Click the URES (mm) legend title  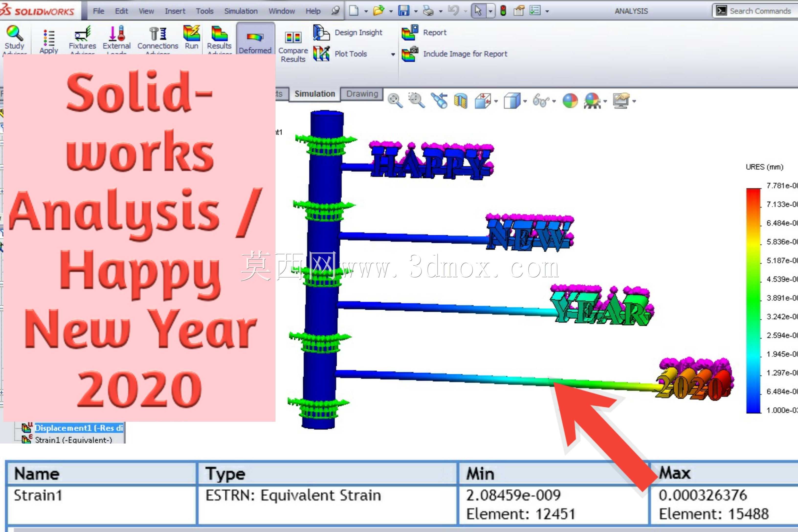click(765, 167)
